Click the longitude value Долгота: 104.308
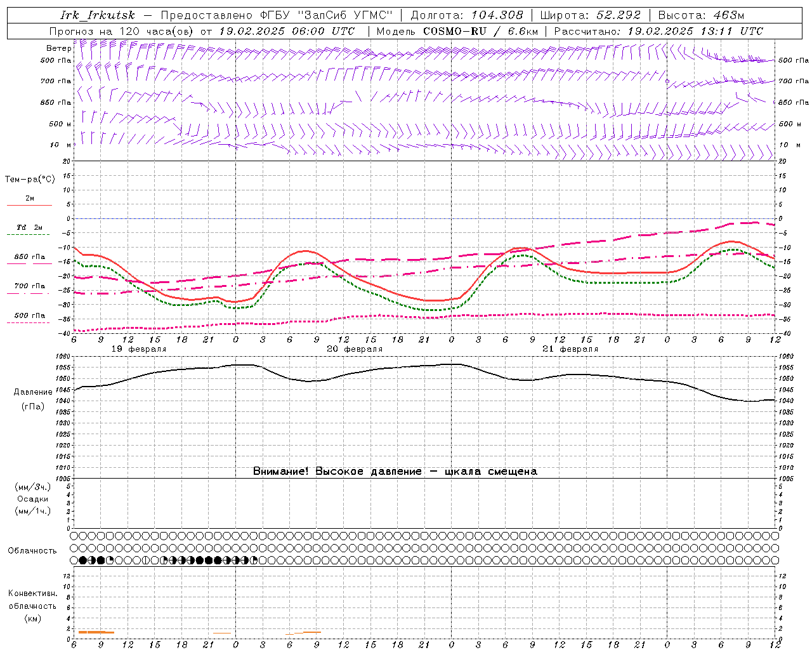This screenshot has width=812, height=650. click(467, 15)
